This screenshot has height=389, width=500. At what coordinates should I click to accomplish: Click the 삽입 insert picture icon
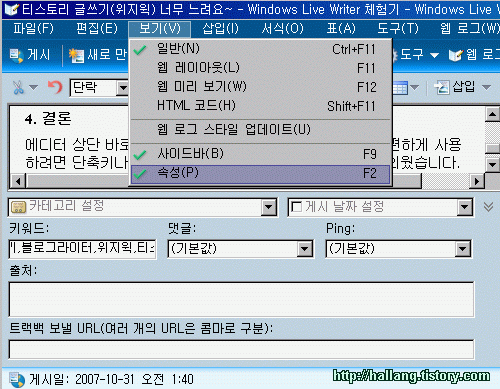click(442, 88)
